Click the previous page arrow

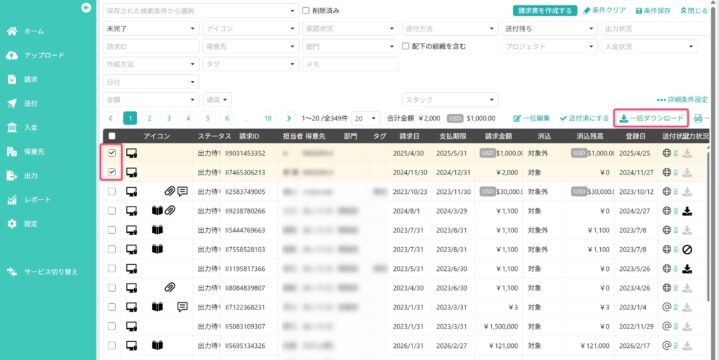point(111,118)
